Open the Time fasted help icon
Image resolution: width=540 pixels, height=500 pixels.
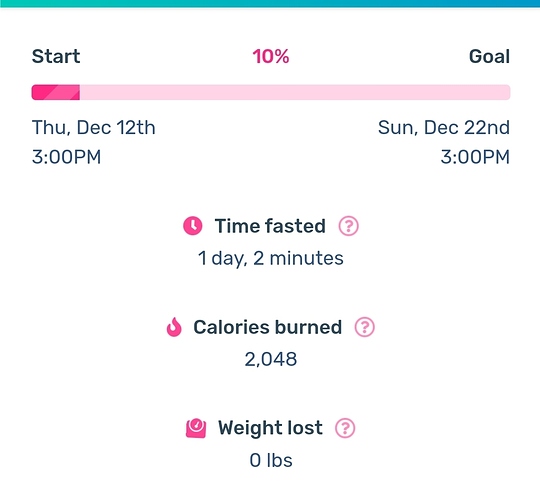348,226
